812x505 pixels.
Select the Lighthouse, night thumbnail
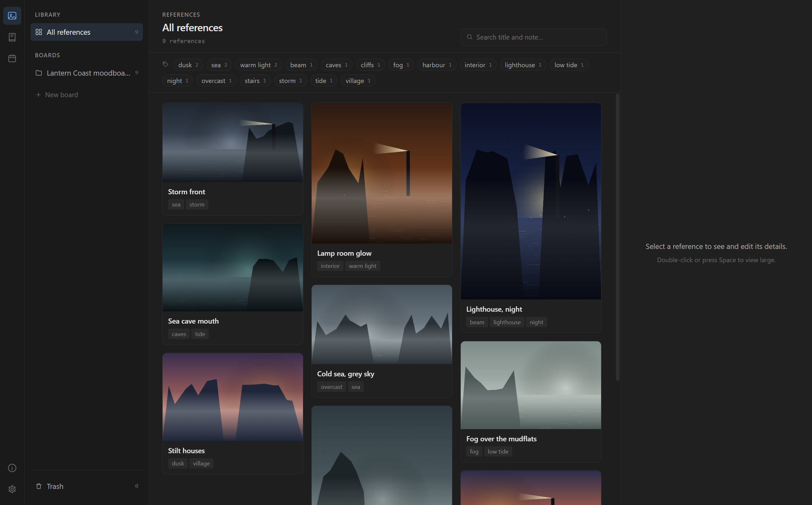pos(531,201)
